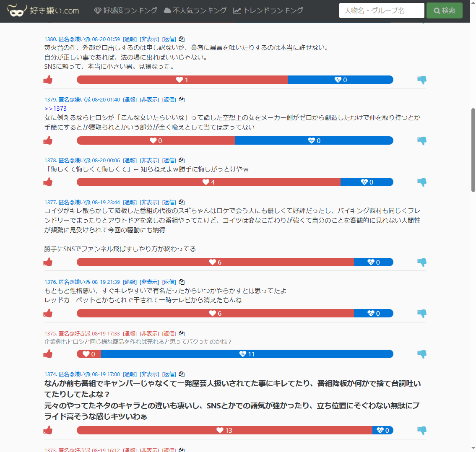
Task: Follow the >>1373 reply anchor link
Action: pyautogui.click(x=55, y=108)
